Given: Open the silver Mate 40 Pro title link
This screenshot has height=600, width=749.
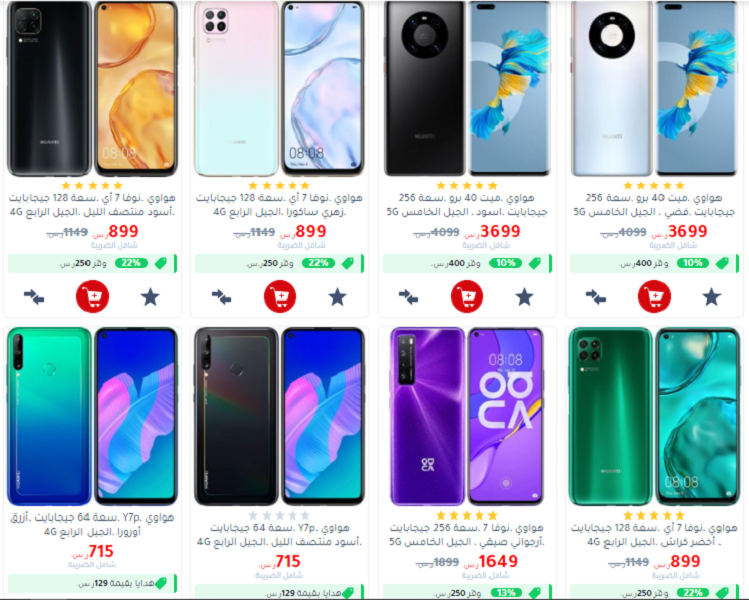Looking at the screenshot, I should click(x=654, y=204).
